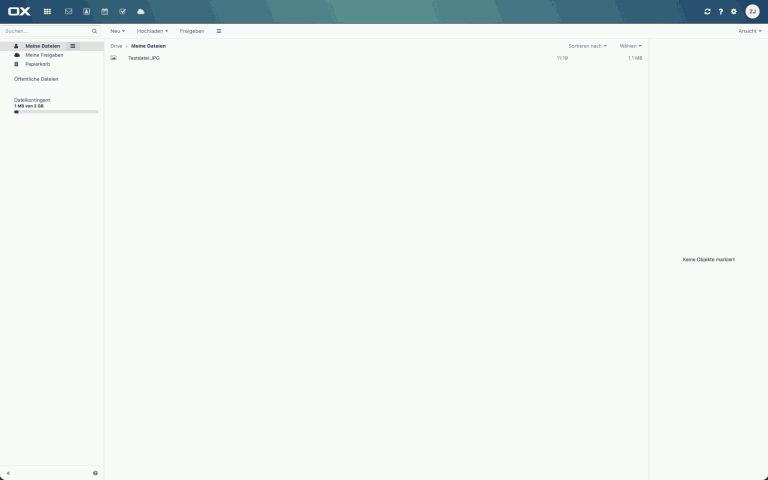Click the OX logo
768x480 pixels.
click(x=19, y=11)
